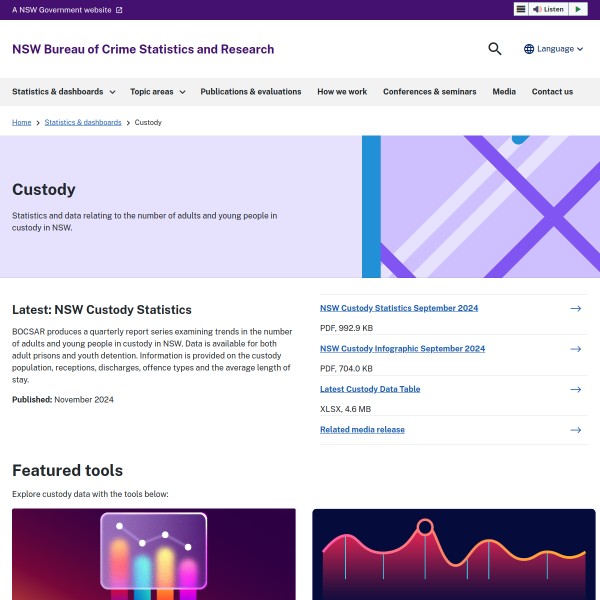Select How we work menu item
Image resolution: width=600 pixels, height=600 pixels.
(x=342, y=92)
